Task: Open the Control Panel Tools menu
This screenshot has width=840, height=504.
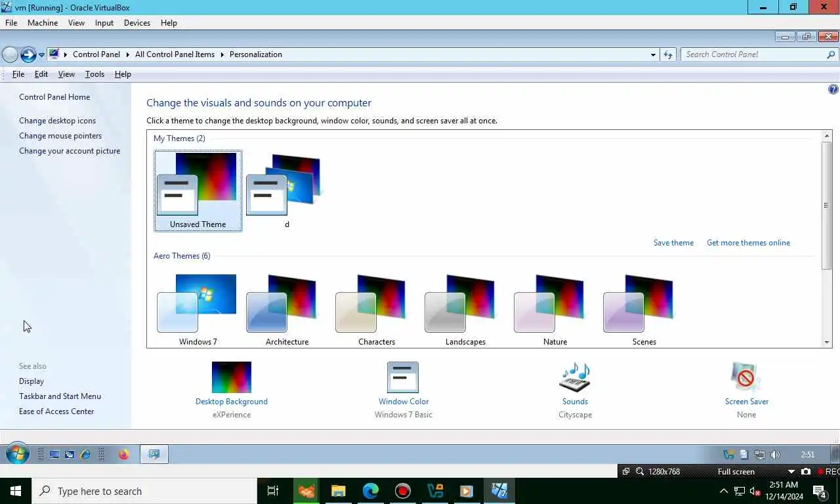Action: tap(94, 74)
